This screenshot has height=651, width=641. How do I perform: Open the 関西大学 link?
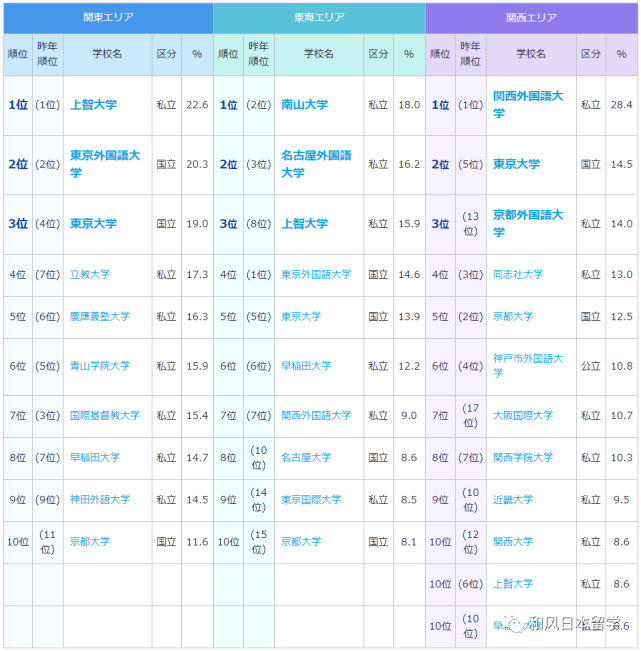pyautogui.click(x=513, y=542)
